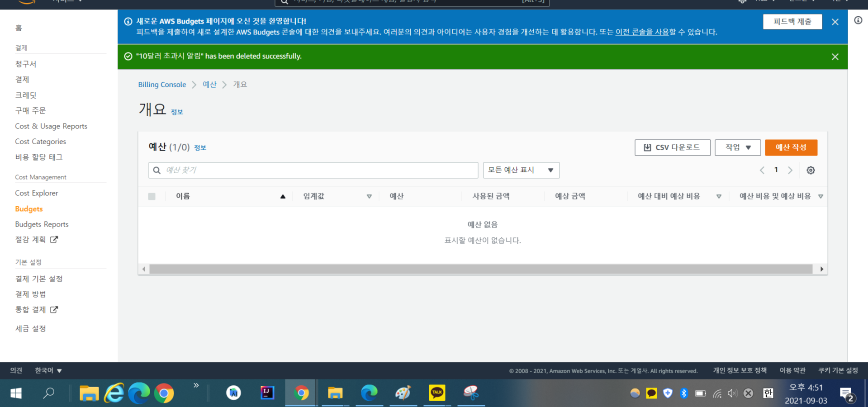
Task: Open Cost & Usage Reports in sidebar
Action: [51, 126]
